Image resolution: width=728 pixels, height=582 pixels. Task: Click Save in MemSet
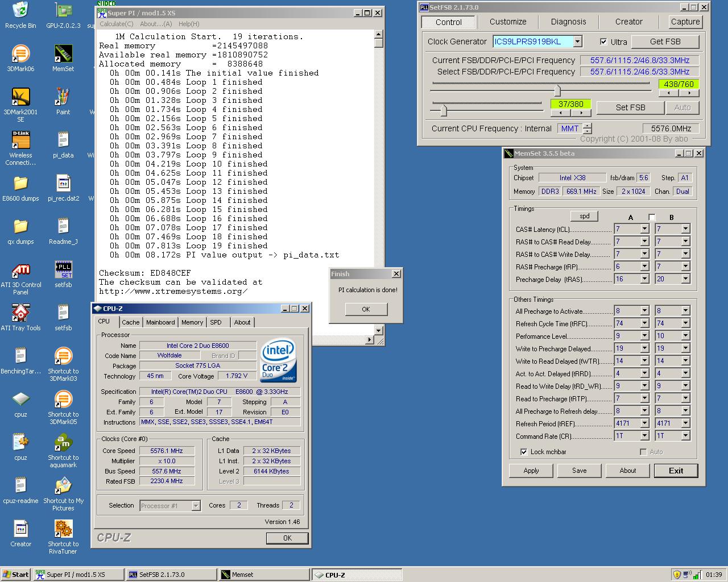580,471
